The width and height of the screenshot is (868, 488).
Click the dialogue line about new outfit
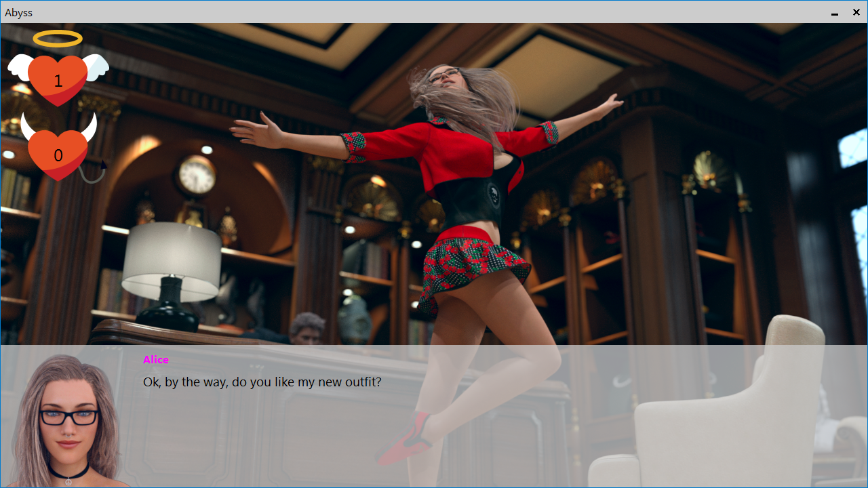tap(262, 382)
